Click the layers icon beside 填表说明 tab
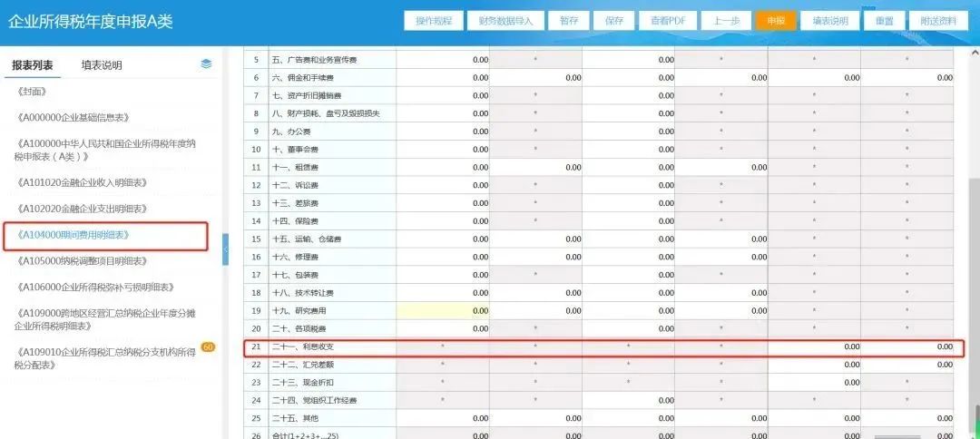 (206, 63)
